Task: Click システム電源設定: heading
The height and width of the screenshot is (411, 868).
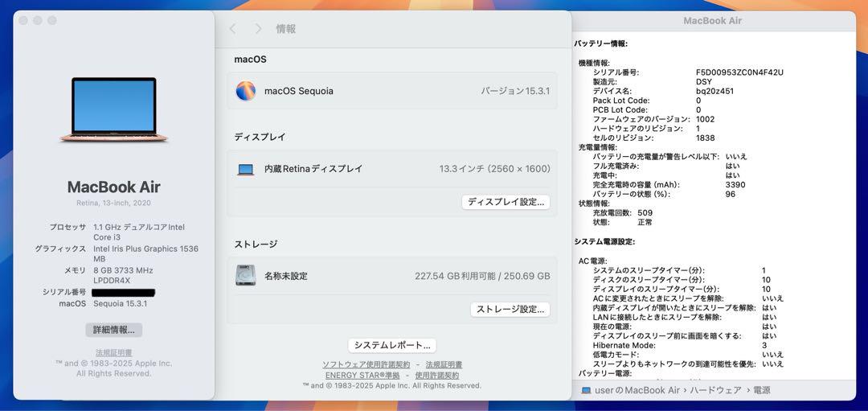Action: (x=604, y=241)
